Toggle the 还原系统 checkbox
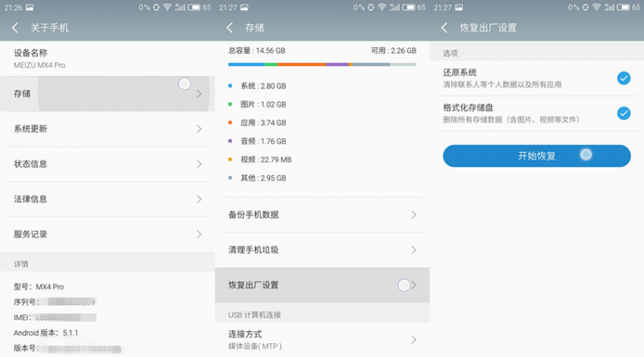644x357 pixels. [623, 78]
